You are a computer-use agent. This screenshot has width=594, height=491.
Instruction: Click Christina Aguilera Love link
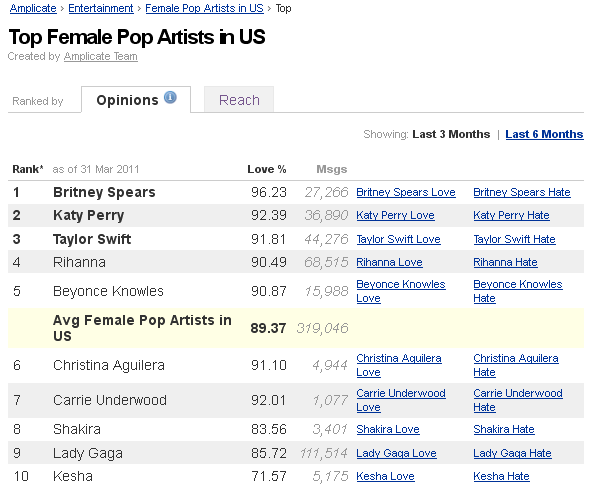399,365
